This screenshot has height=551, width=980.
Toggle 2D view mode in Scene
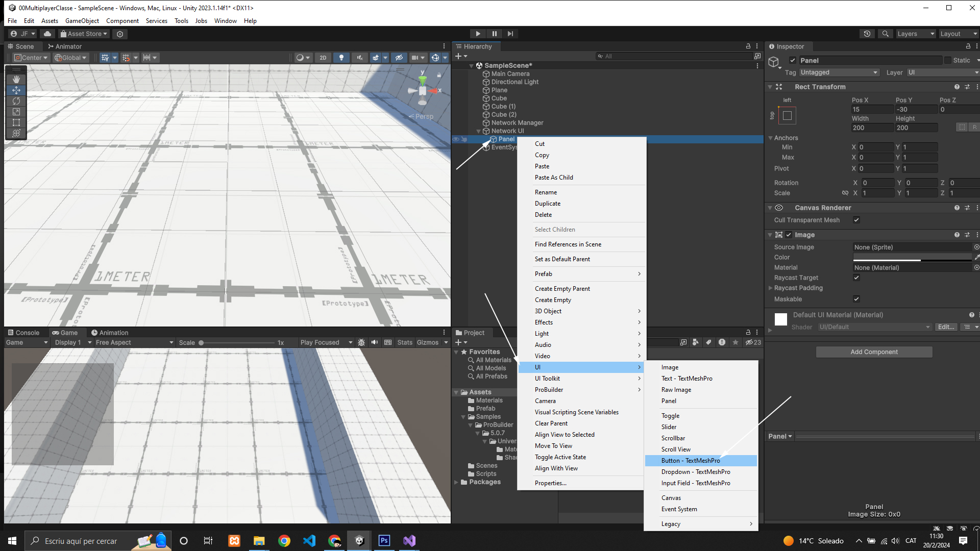point(323,58)
